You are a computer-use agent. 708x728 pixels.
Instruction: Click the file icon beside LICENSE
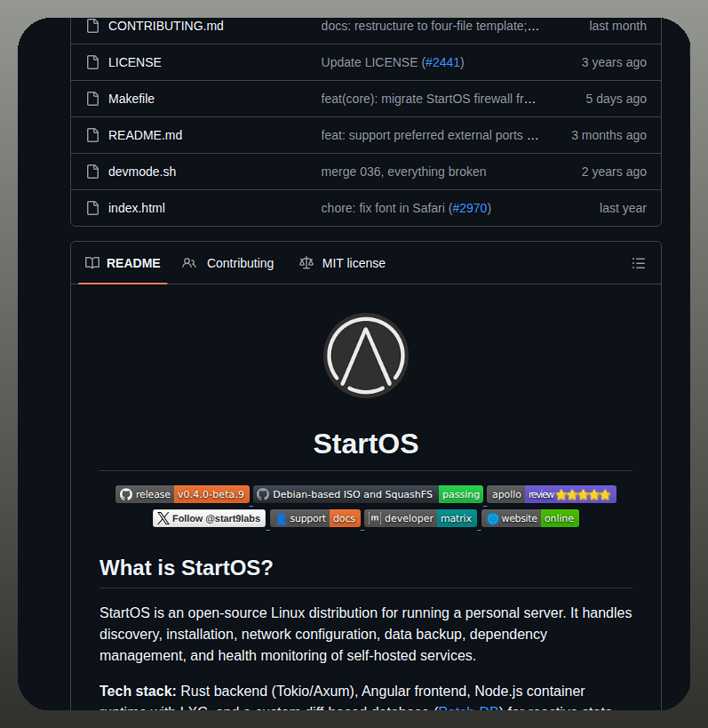(92, 62)
